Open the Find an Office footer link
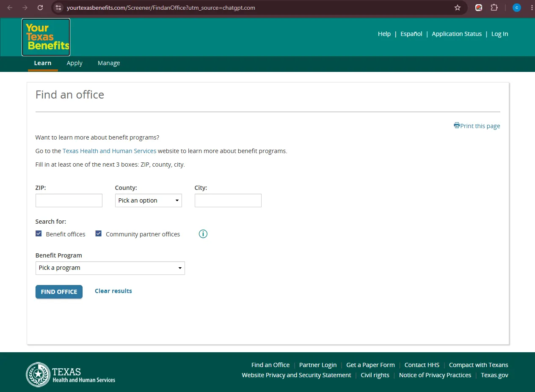535x392 pixels. click(x=270, y=365)
